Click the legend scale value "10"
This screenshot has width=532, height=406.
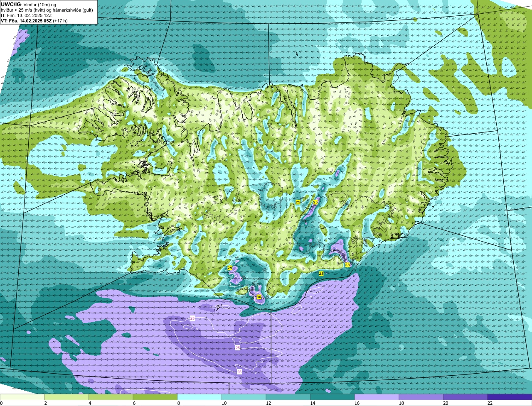pyautogui.click(x=224, y=403)
